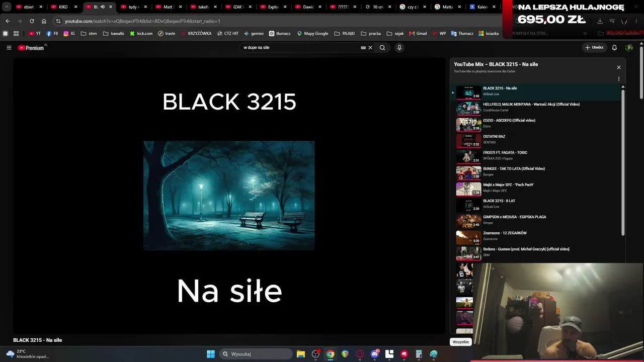Screen dimensions: 644x362
Task: Expand the sejak bookmark folder
Action: click(395, 34)
